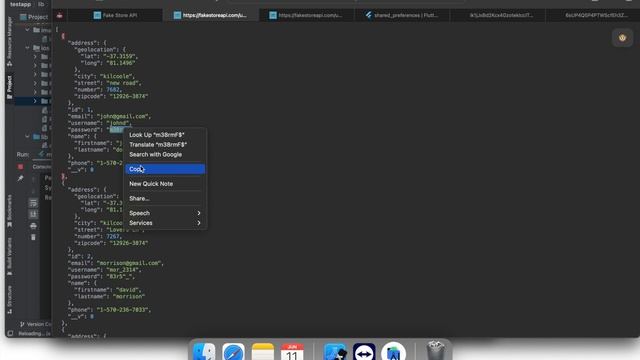This screenshot has height=360, width=640.
Task: Choose Copy in the context menu
Action: [165, 169]
